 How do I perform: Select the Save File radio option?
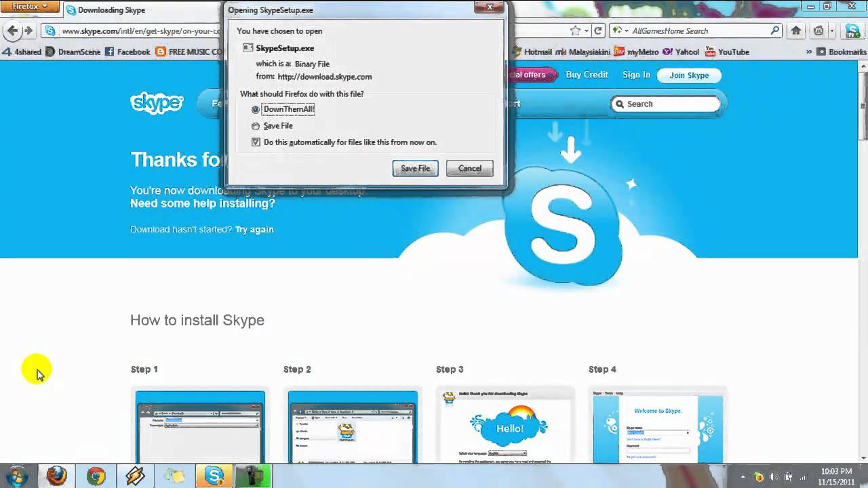256,126
